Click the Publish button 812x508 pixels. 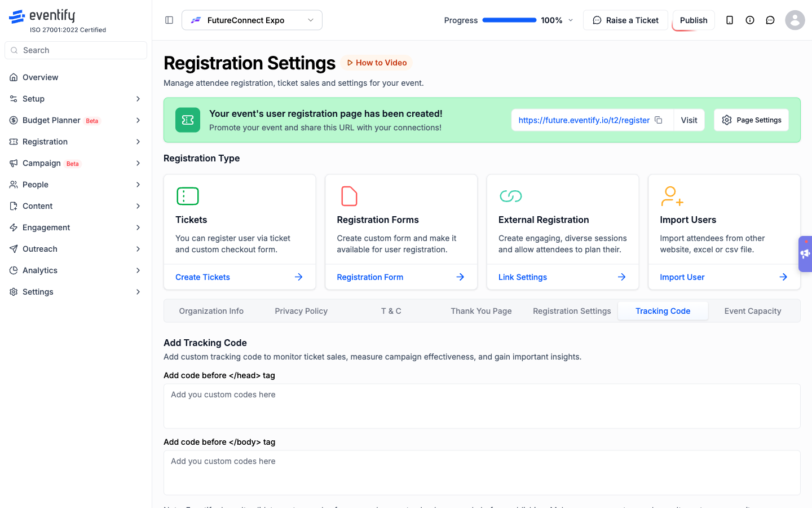[694, 20]
